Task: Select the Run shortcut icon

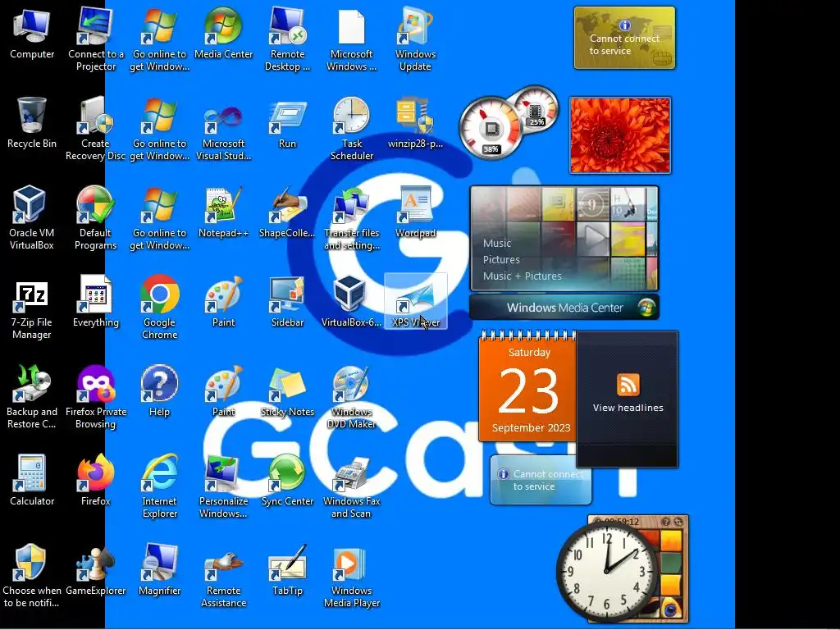Action: (x=287, y=123)
